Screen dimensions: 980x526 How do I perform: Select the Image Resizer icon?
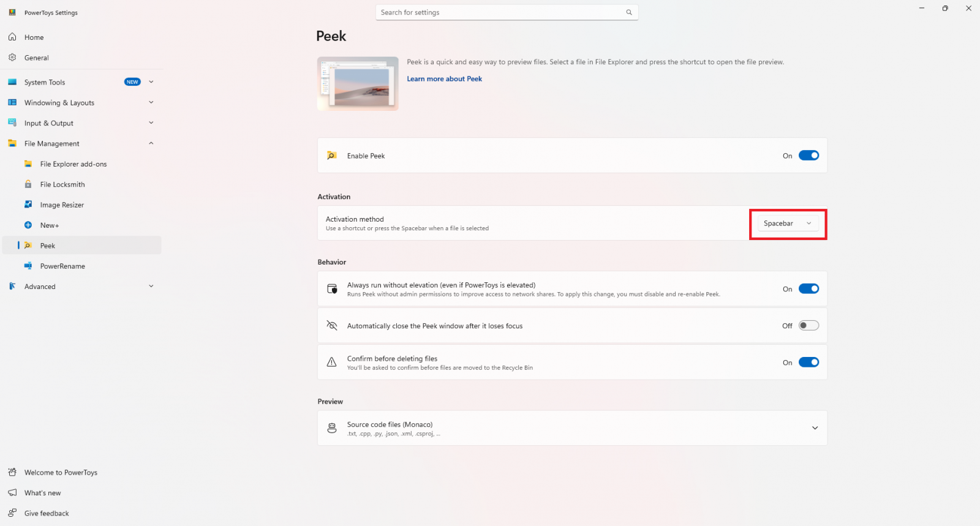point(28,205)
